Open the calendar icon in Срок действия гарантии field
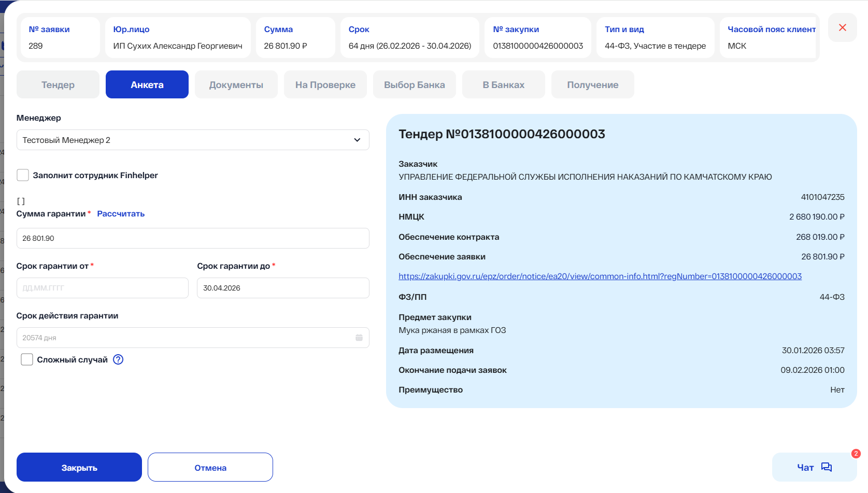 point(359,338)
